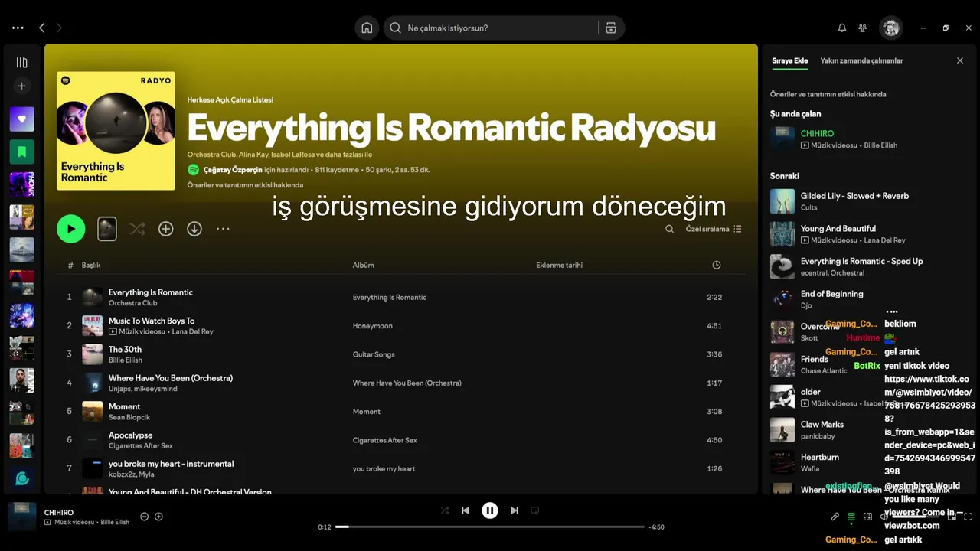The height and width of the screenshot is (551, 980).
Task: Open the Friend Activity icon
Action: (x=863, y=28)
